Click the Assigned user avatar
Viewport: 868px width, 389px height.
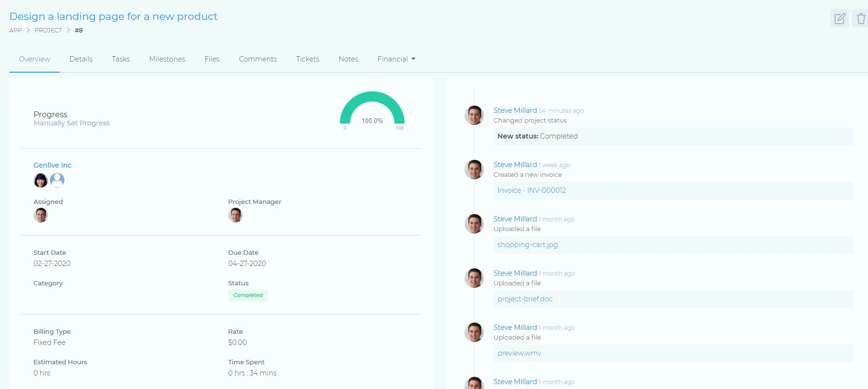pos(41,215)
